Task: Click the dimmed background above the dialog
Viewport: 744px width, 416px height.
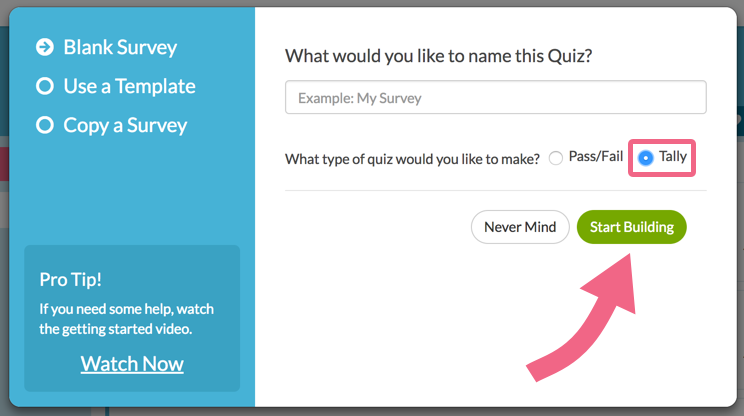Action: coord(372,3)
